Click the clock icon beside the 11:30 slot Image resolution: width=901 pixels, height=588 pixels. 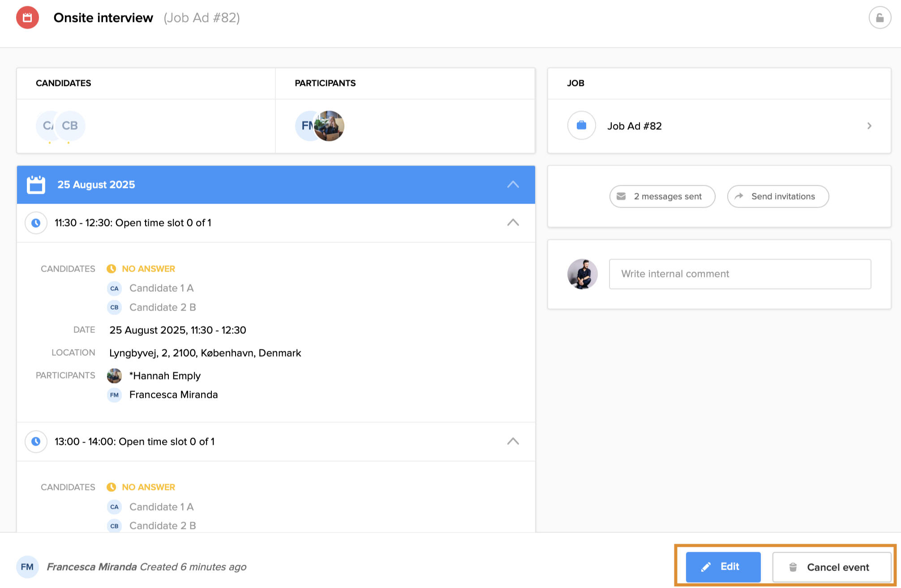point(36,222)
